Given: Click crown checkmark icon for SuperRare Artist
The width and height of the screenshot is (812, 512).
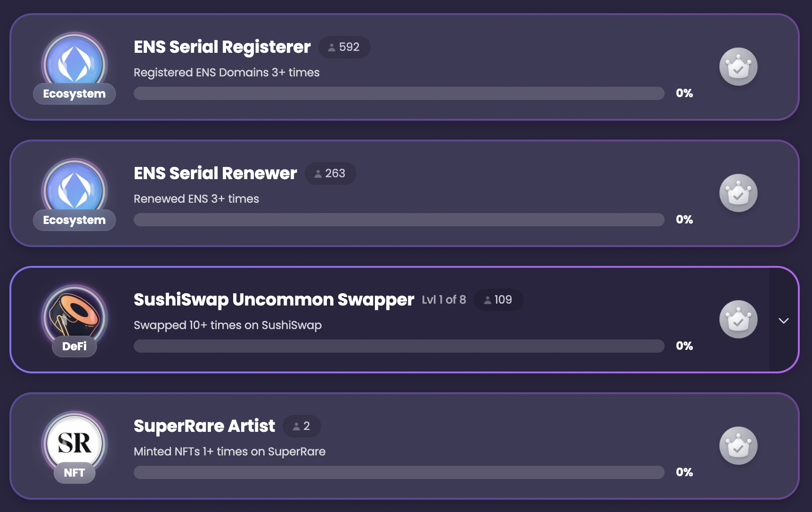Looking at the screenshot, I should pyautogui.click(x=738, y=446).
